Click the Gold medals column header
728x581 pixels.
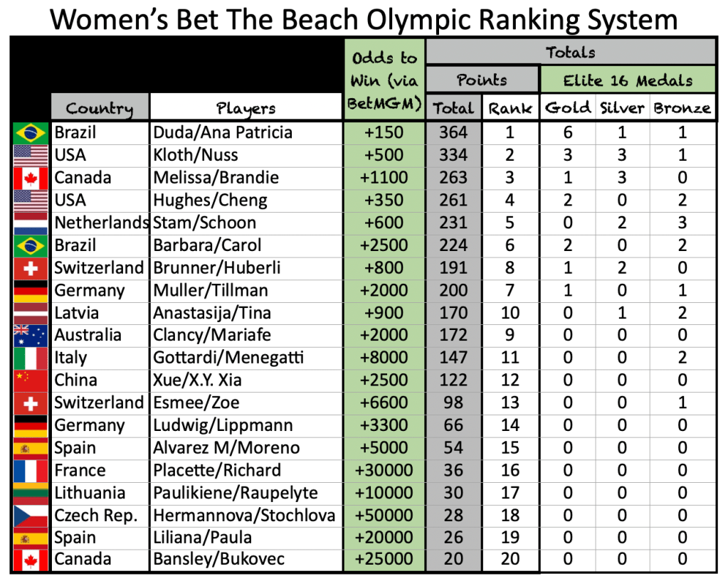click(x=567, y=108)
